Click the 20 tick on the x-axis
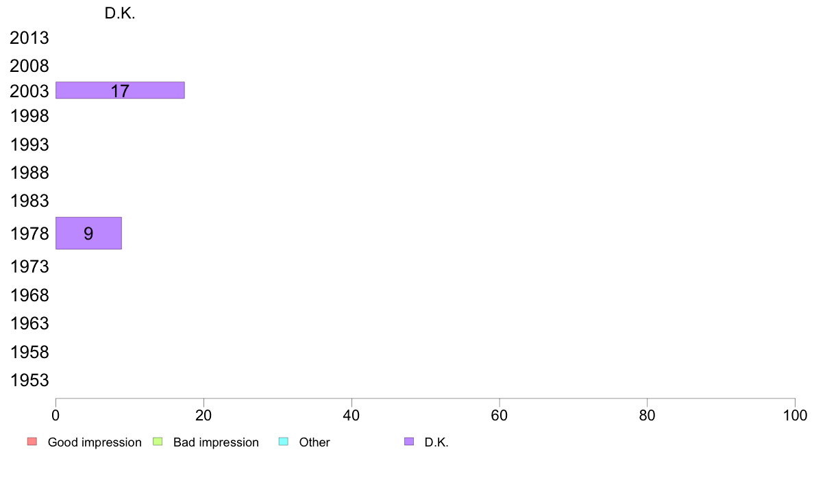 [x=203, y=415]
